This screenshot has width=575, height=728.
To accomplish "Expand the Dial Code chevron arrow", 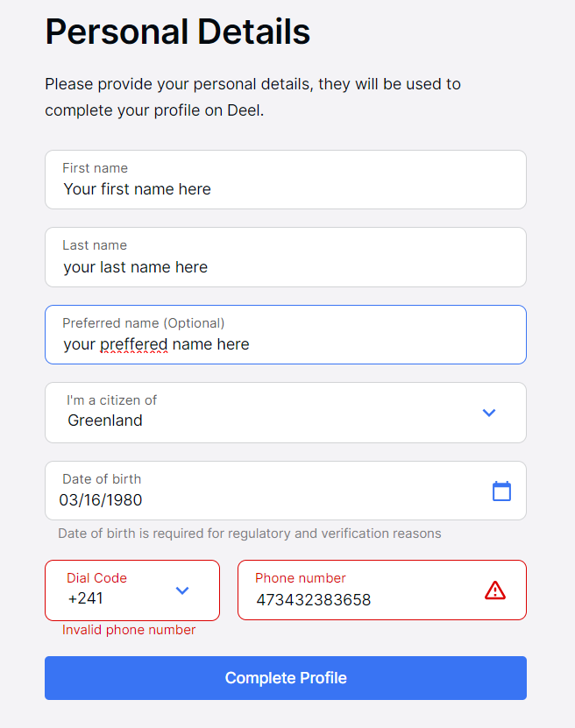I will [x=182, y=590].
